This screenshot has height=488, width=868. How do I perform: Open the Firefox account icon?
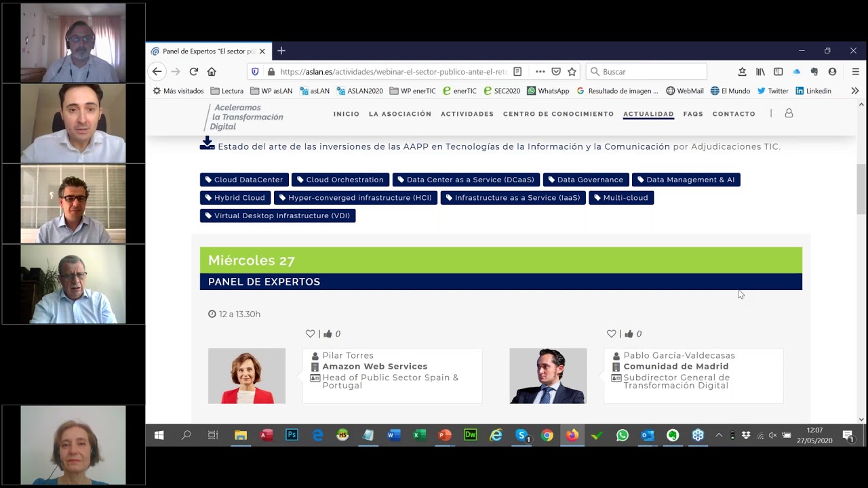(x=832, y=71)
